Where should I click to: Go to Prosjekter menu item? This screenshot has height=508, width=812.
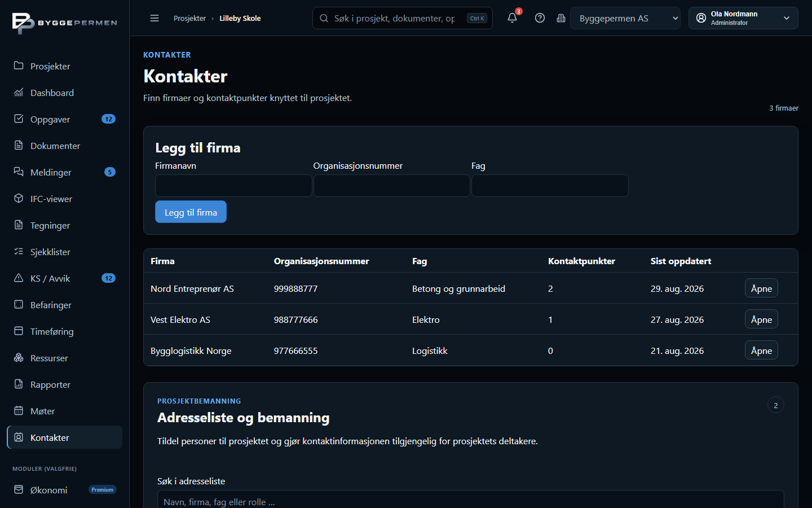[64, 66]
